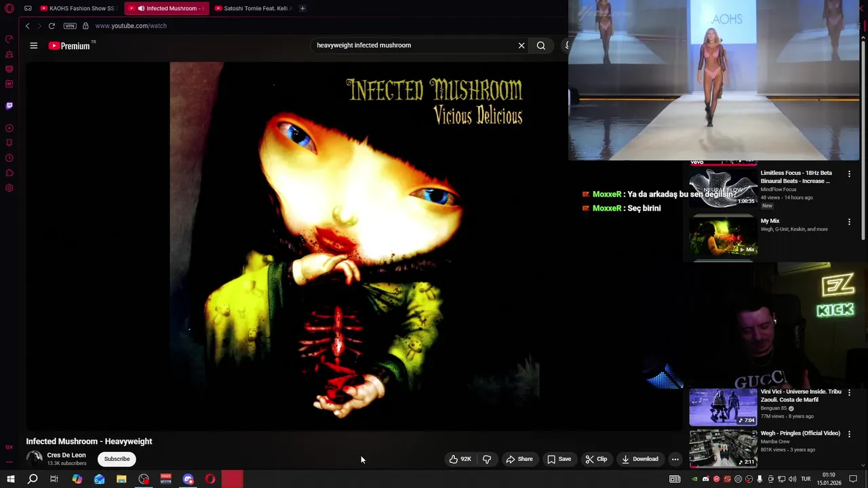
Task: Open Limitless Focus 18Hz Beta title
Action: click(796, 177)
